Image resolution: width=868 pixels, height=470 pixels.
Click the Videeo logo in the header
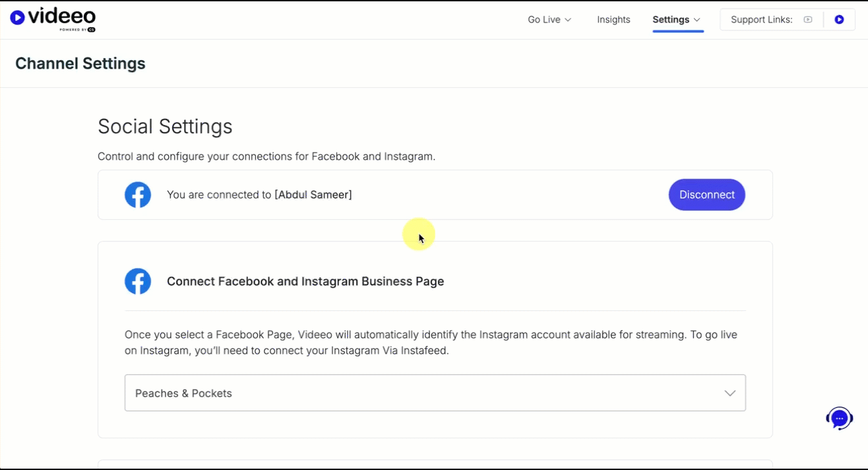[x=53, y=19]
